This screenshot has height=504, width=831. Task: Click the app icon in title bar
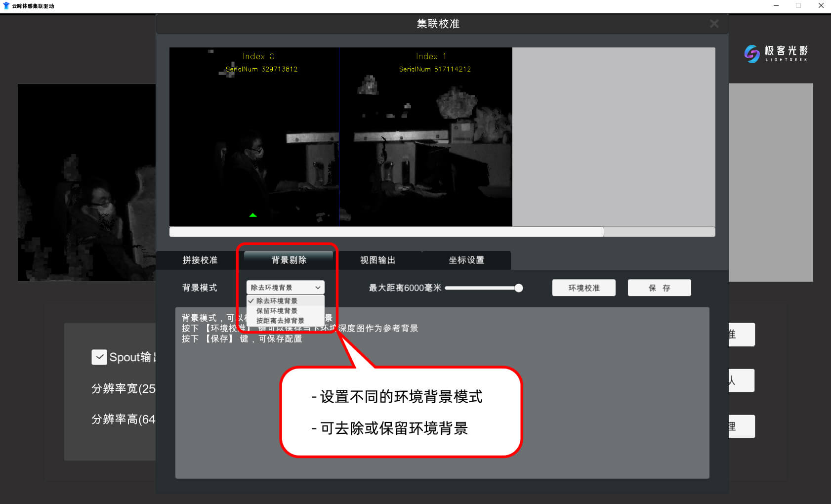(x=6, y=6)
